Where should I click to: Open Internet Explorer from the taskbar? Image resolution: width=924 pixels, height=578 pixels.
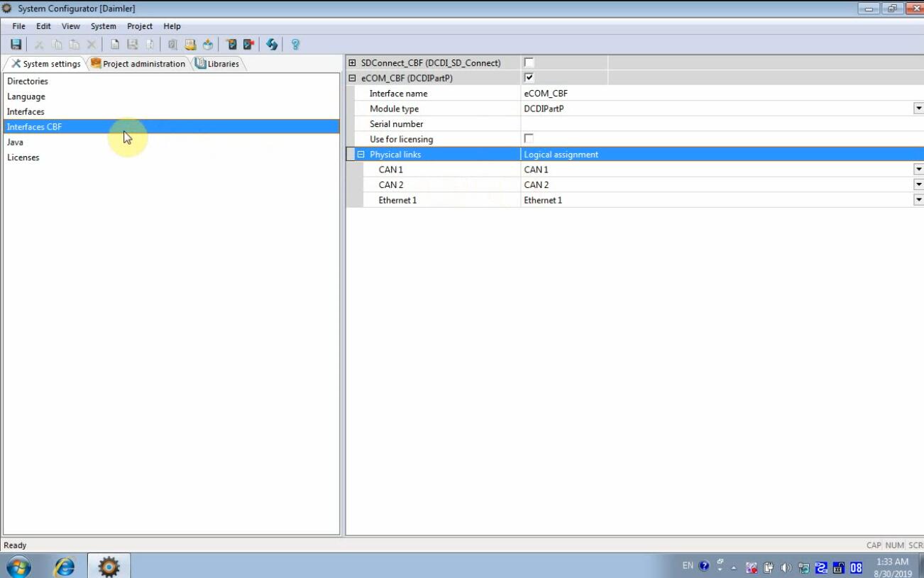click(65, 566)
